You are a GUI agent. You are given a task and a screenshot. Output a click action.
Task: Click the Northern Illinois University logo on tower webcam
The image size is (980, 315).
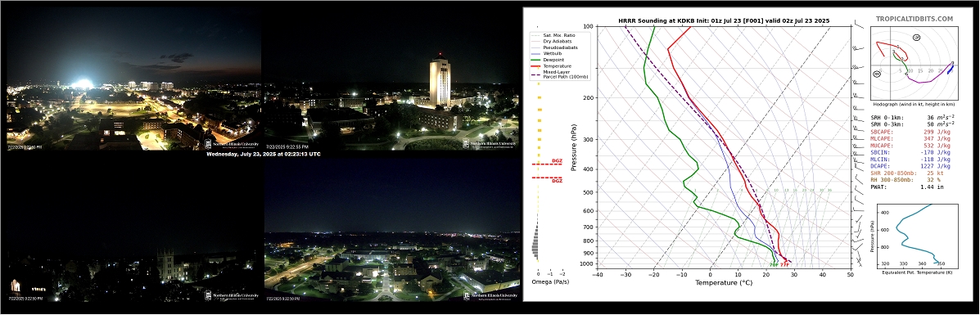tap(490, 143)
